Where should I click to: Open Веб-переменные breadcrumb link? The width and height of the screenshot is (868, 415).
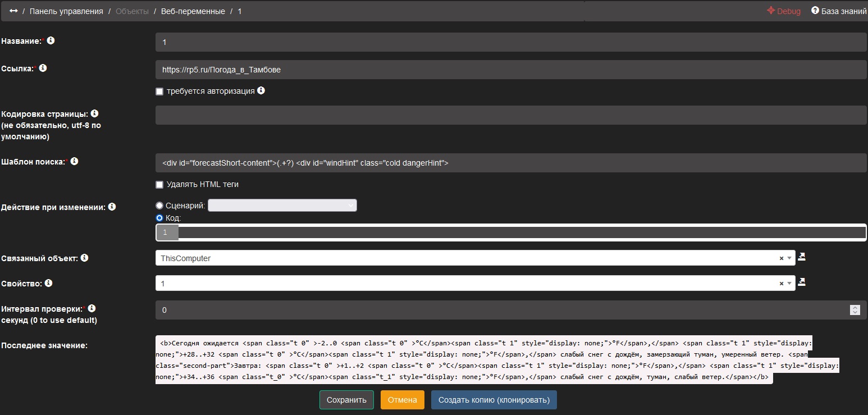(x=193, y=11)
